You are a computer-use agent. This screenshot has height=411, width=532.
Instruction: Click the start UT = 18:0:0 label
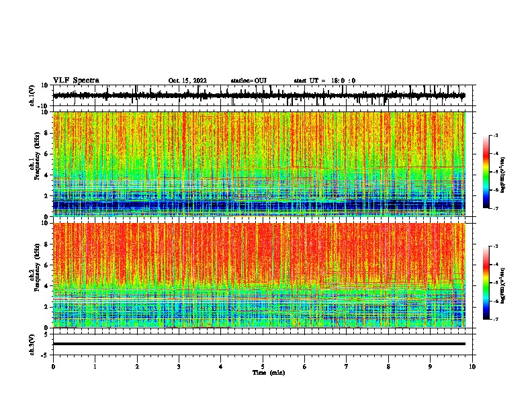click(324, 81)
